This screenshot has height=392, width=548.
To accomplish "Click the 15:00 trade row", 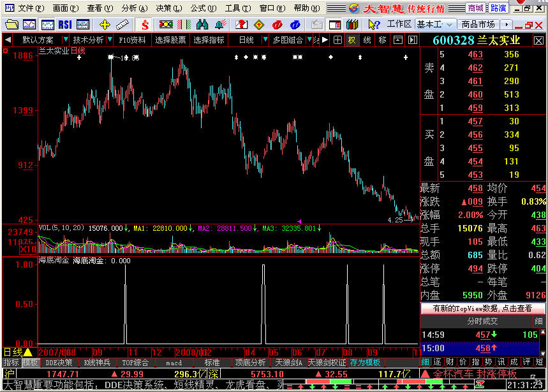I will (x=480, y=348).
